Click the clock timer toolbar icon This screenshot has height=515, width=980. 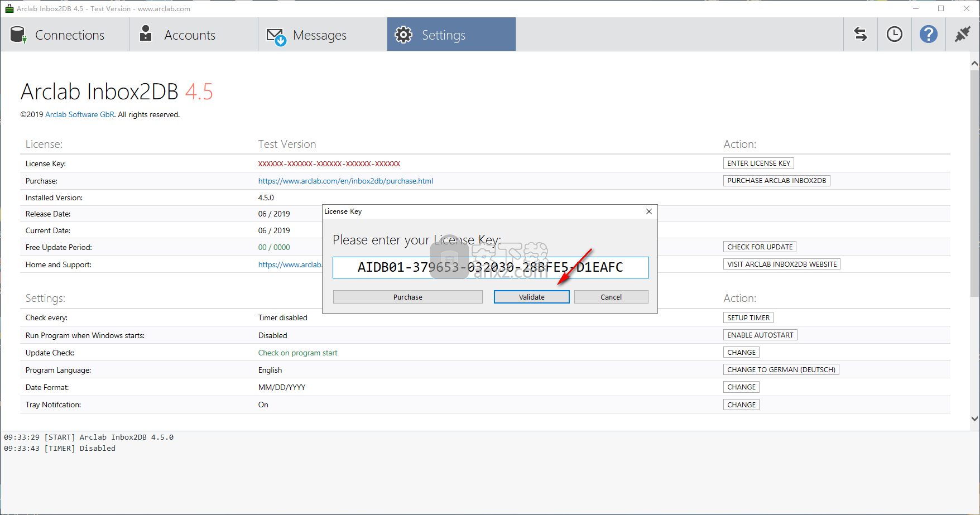895,35
